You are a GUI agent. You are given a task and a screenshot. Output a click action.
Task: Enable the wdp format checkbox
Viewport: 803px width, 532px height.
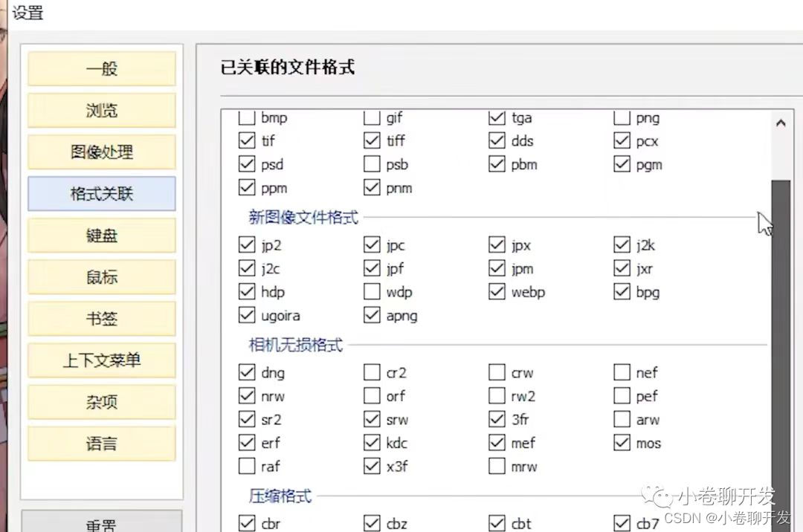click(372, 291)
